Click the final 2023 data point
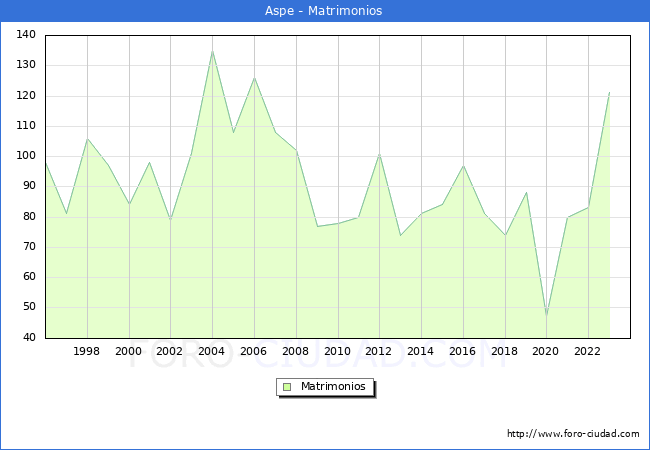 tap(609, 93)
